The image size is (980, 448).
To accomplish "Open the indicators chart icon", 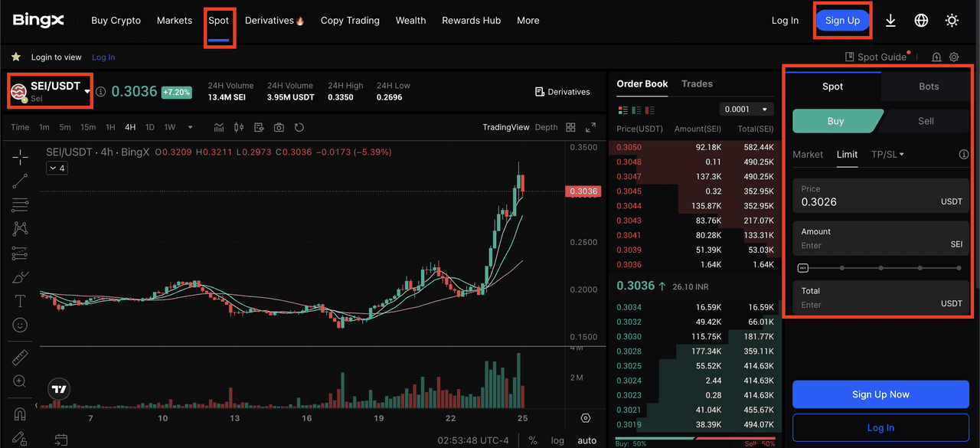I will pos(220,127).
